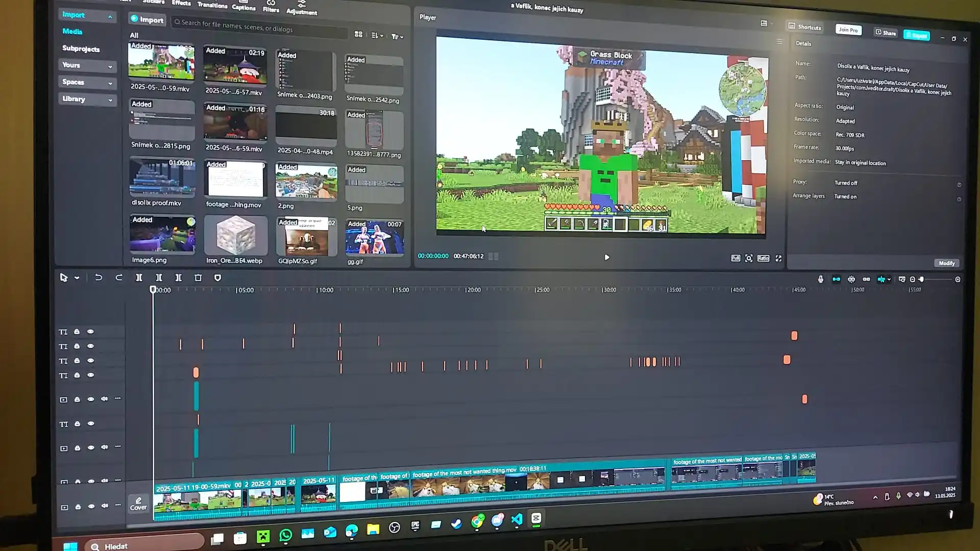Viewport: 980px width, 551px height.
Task: Start voiceover with the microphone icon
Action: pos(820,279)
